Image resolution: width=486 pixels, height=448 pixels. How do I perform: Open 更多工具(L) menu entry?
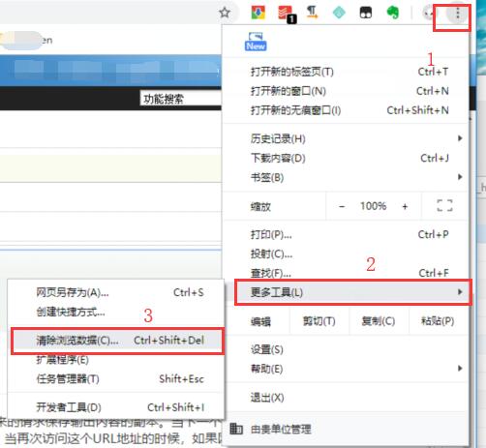(353, 292)
